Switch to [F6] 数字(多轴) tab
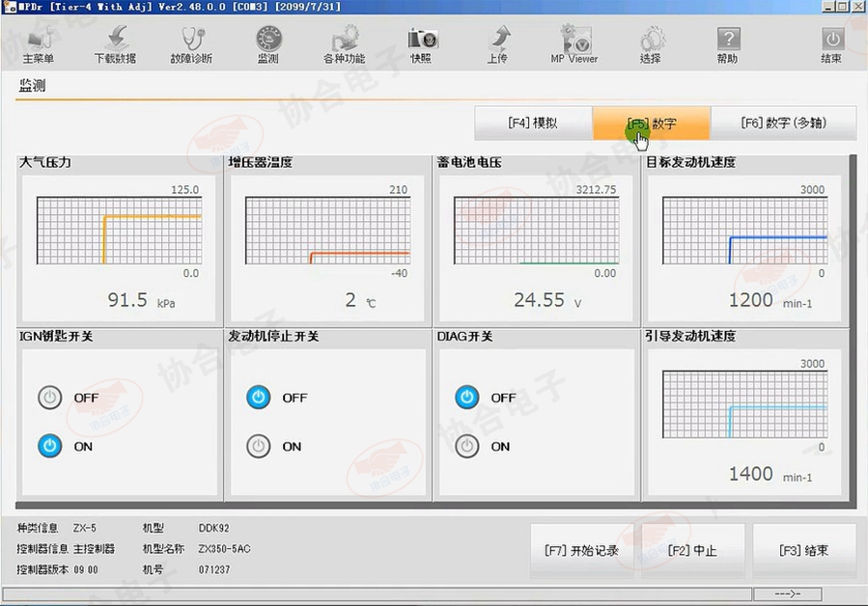Image resolution: width=868 pixels, height=606 pixels. tap(783, 124)
